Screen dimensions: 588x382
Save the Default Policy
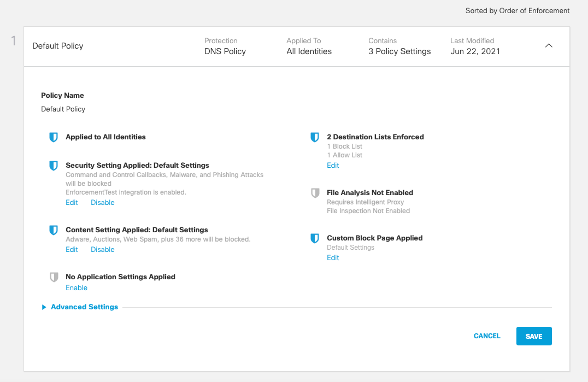(x=534, y=336)
